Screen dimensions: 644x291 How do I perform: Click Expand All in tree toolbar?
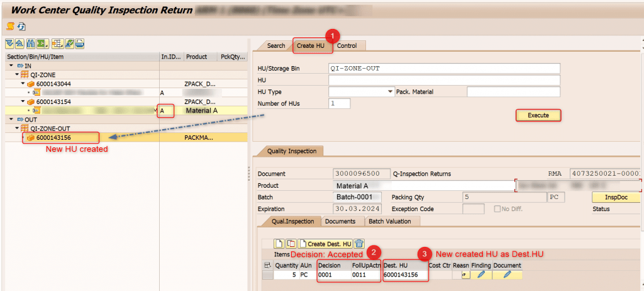point(10,43)
